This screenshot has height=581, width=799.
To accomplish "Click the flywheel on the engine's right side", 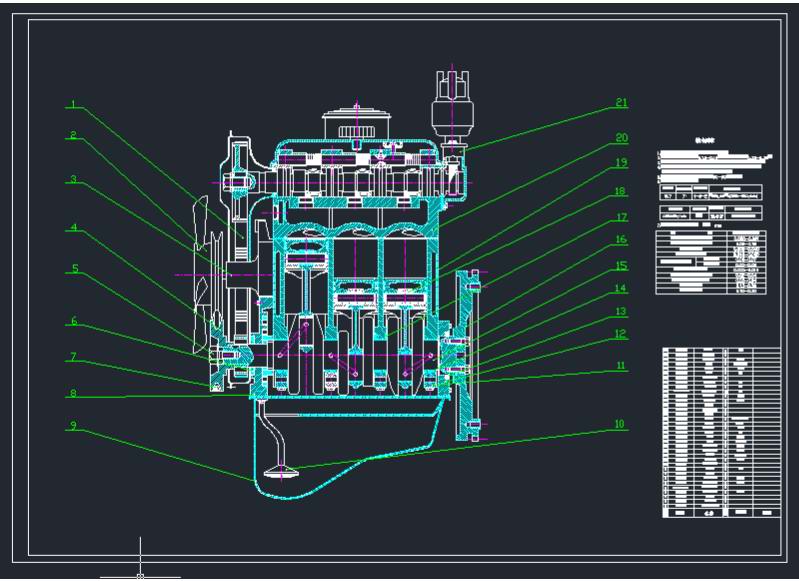I will [x=468, y=355].
